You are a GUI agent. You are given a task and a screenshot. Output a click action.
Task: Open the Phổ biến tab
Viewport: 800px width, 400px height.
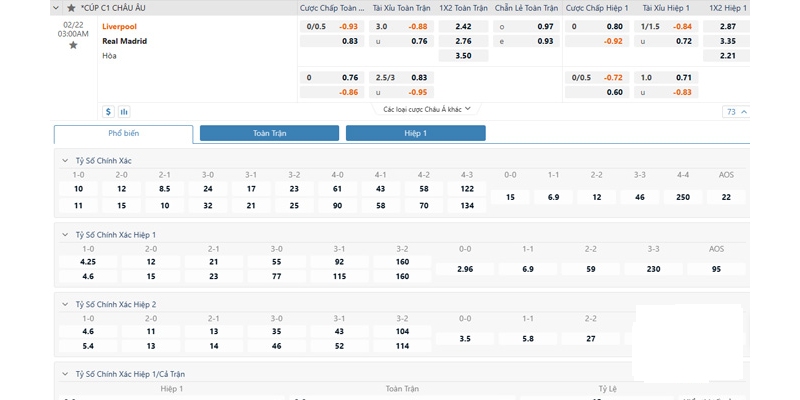(x=123, y=133)
